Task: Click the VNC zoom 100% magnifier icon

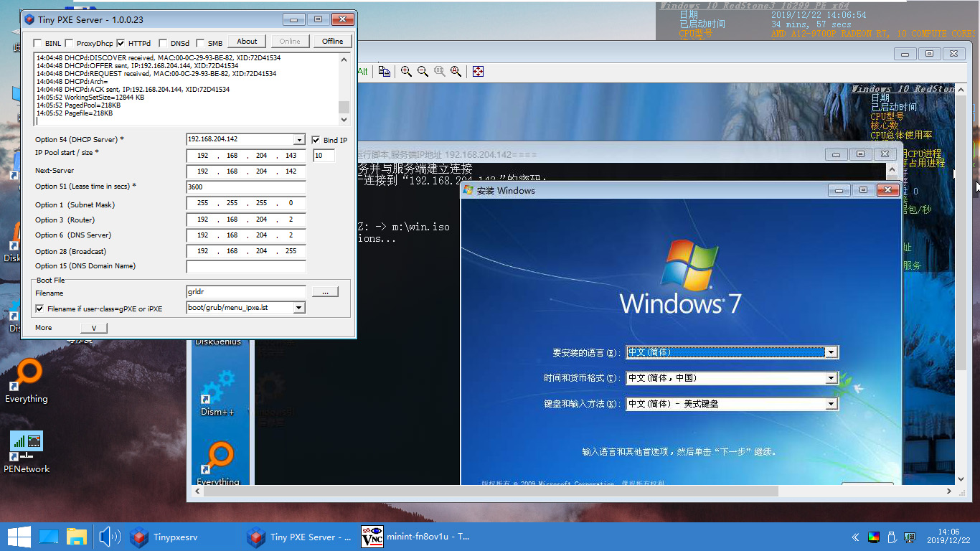Action: pos(439,71)
